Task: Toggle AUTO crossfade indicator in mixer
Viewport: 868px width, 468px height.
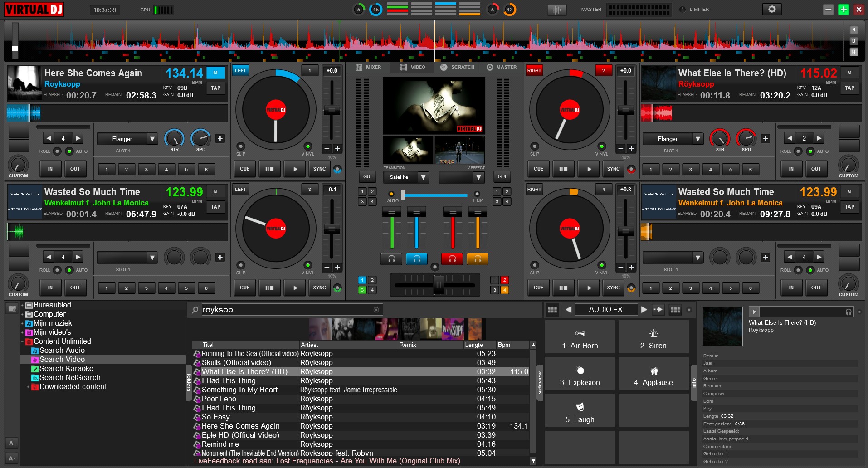Action: 391,194
